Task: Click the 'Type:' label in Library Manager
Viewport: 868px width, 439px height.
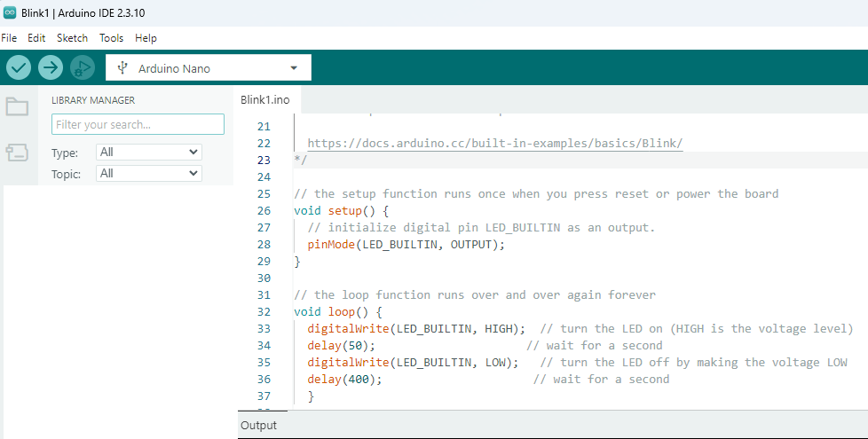Action: tap(65, 153)
